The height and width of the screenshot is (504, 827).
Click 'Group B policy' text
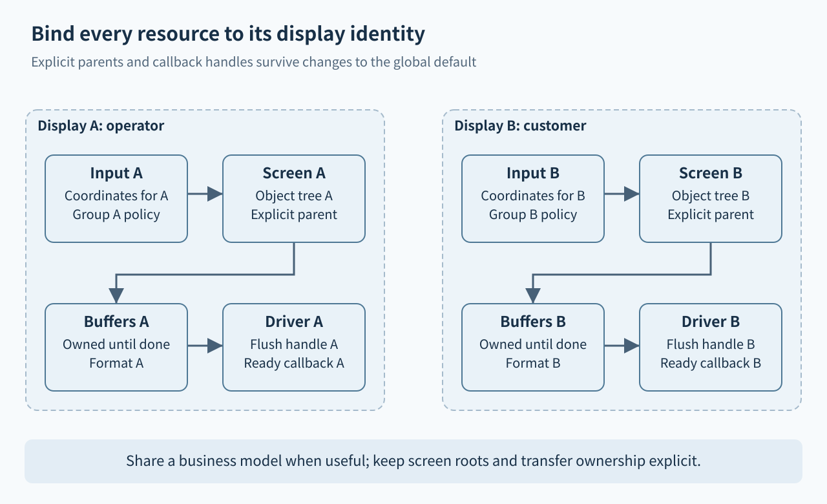click(x=533, y=215)
